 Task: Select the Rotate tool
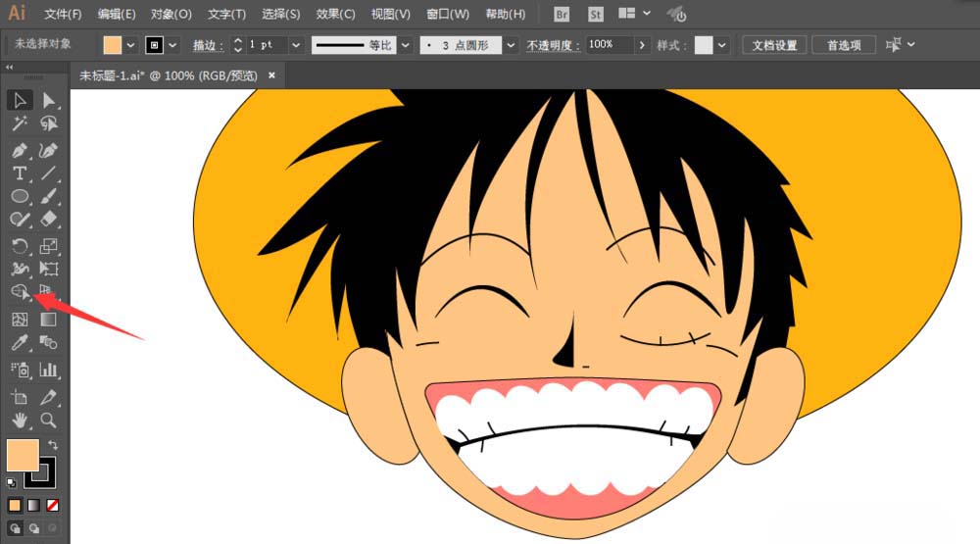point(20,246)
